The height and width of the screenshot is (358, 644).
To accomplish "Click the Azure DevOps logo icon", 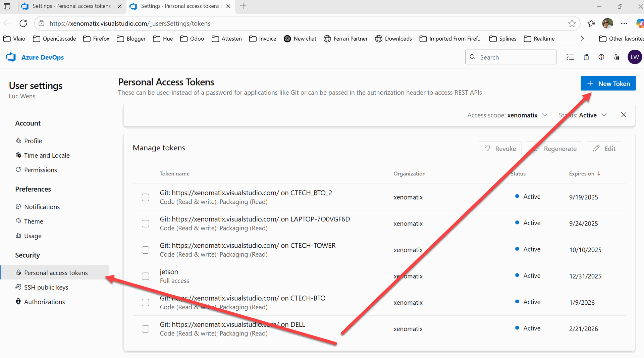I will coord(11,57).
